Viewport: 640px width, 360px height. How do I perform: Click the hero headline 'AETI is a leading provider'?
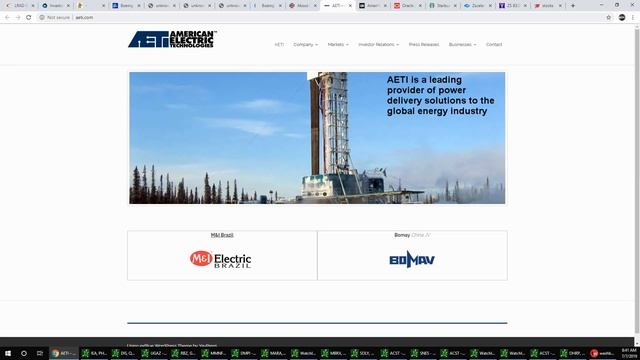coord(440,96)
